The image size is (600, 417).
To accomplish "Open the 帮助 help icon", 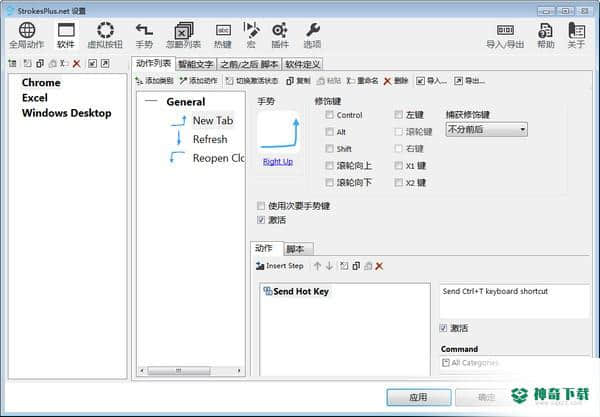I will 546,35.
